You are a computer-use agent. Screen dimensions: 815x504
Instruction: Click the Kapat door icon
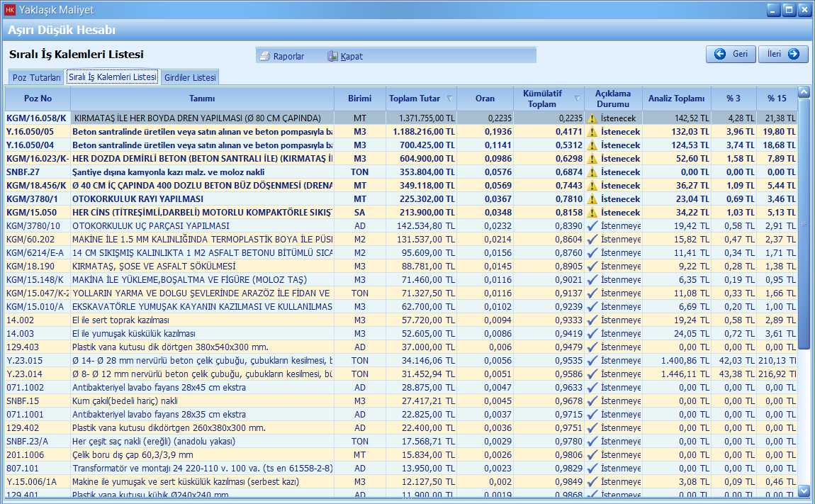click(332, 56)
